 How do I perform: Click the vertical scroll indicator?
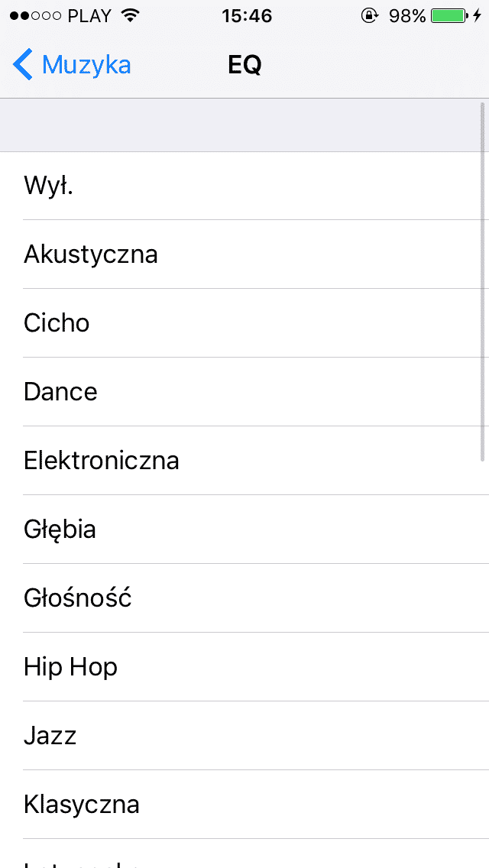pos(483,281)
